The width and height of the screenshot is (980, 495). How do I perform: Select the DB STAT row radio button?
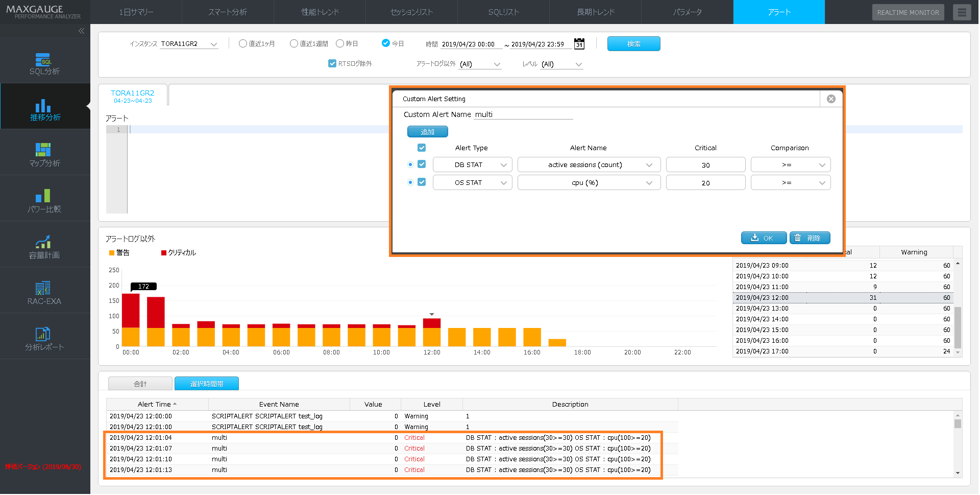tap(410, 164)
